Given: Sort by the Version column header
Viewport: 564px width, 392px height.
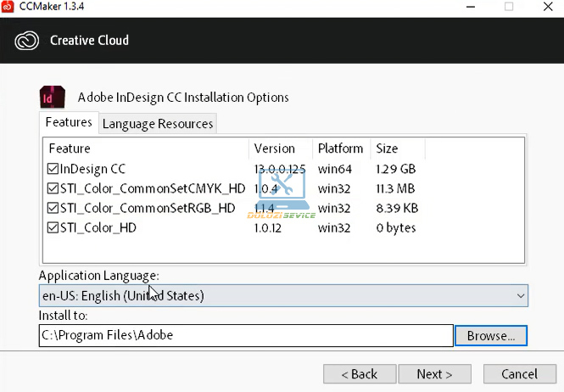Looking at the screenshot, I should [x=281, y=148].
